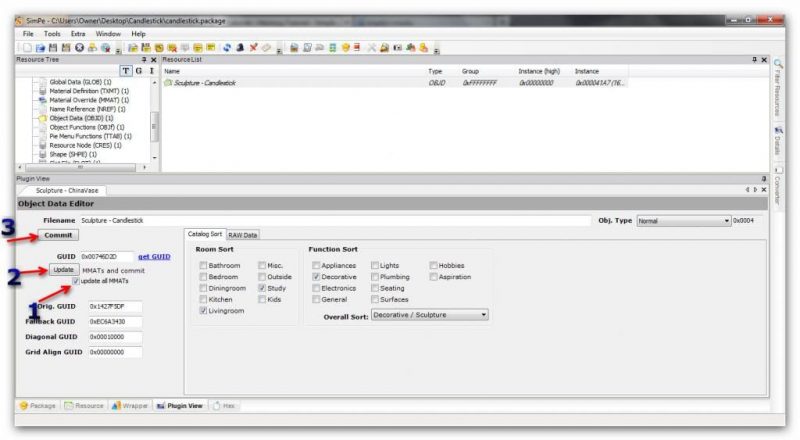
Task: Switch to the RAW Data tab
Action: click(243, 235)
